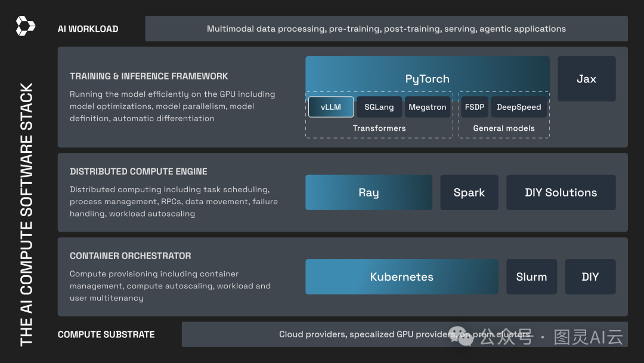Click the 'Running the model efficiently' description text
The width and height of the screenshot is (644, 363).
coord(172,106)
